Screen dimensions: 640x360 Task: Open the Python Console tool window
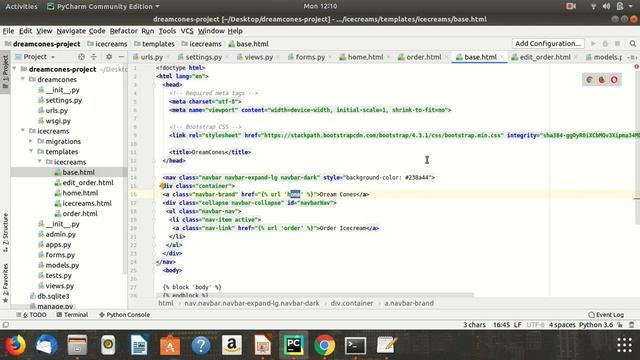(124, 315)
